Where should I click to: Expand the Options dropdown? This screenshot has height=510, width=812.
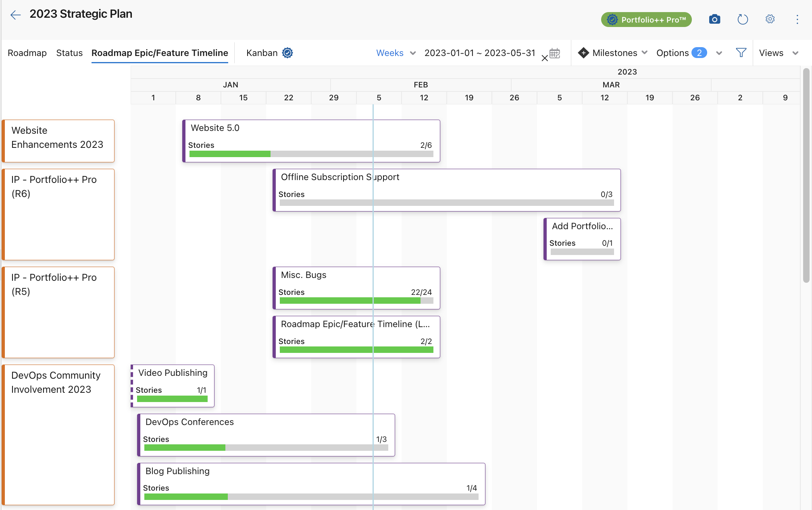click(719, 53)
